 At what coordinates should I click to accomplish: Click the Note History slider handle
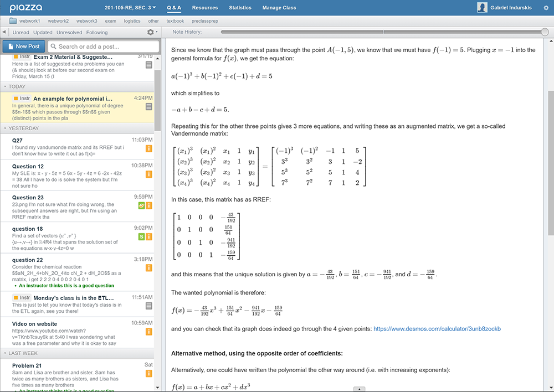pos(544,32)
